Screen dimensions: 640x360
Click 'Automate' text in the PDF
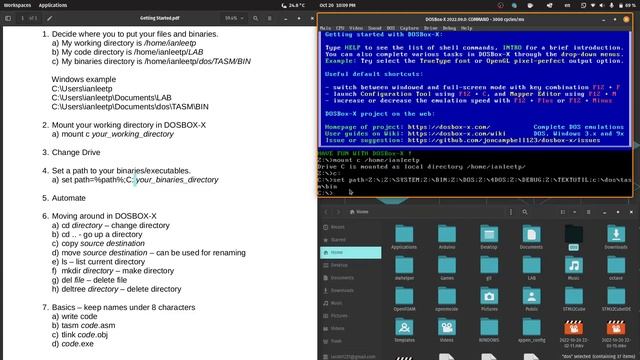click(x=69, y=198)
